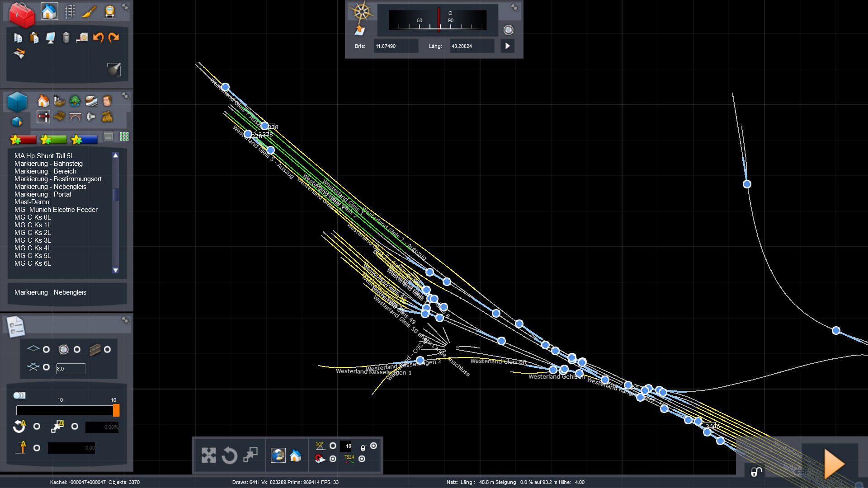Click the orange undo arrow

(x=98, y=38)
